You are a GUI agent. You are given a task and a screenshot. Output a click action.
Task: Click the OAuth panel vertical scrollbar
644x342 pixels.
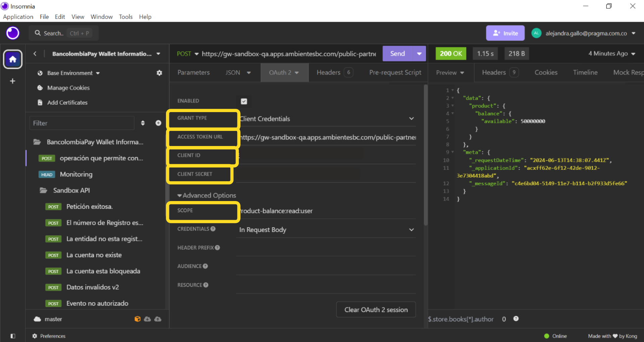click(426, 154)
